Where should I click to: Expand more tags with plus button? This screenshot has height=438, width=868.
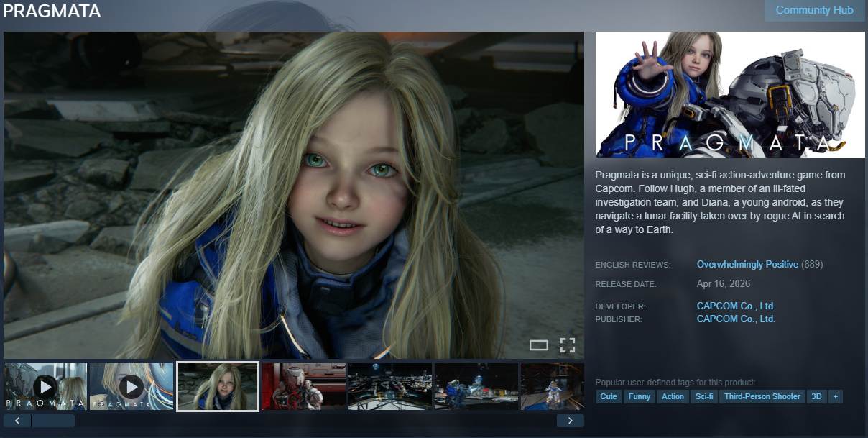835,396
